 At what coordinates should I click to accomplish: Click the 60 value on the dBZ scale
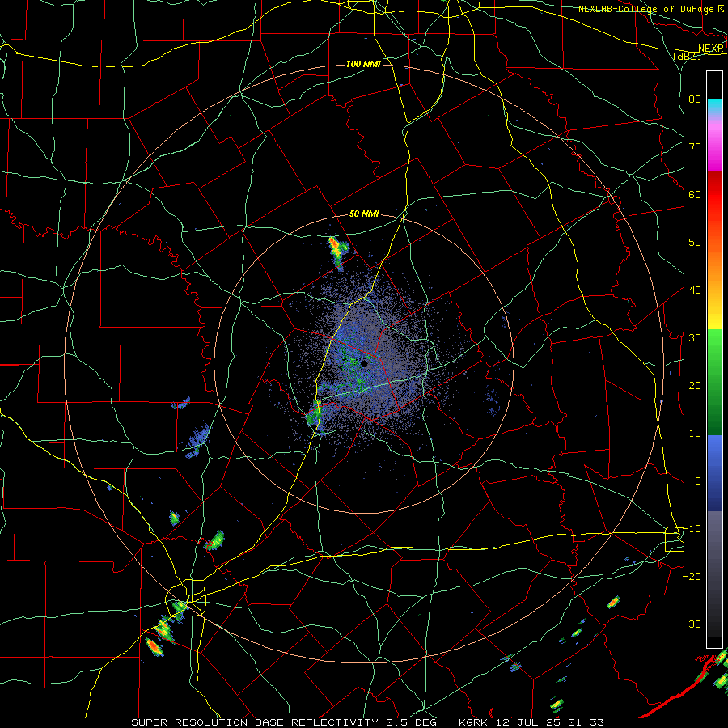click(695, 194)
